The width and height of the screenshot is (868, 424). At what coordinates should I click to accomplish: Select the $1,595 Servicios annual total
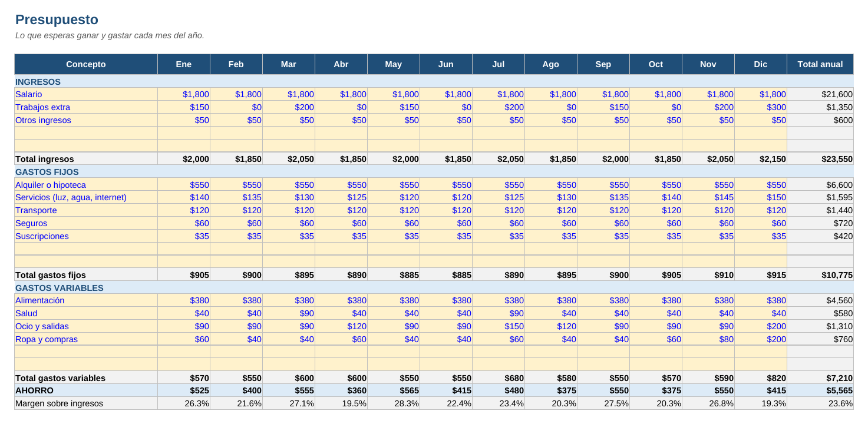[820, 197]
